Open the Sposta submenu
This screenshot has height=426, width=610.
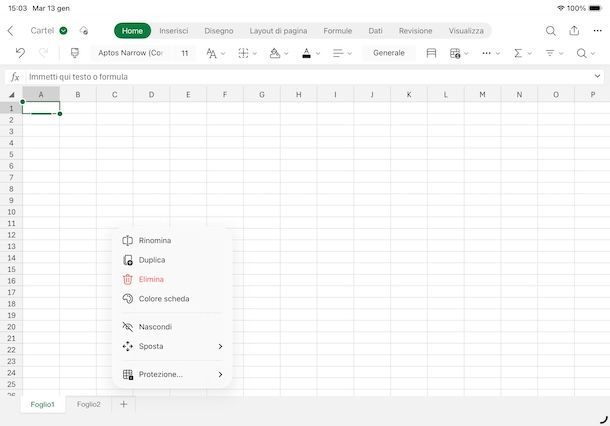point(172,346)
